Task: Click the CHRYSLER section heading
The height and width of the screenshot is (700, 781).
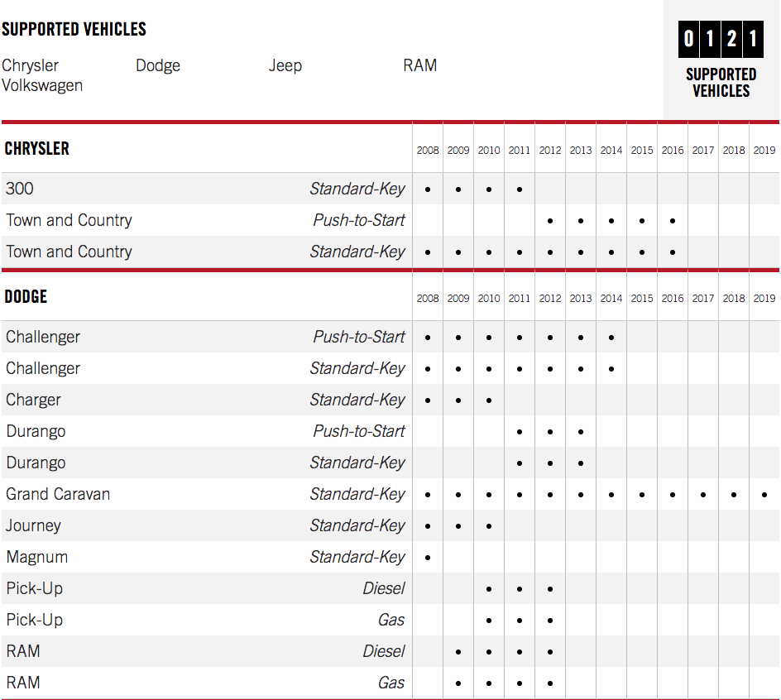Action: [x=37, y=149]
